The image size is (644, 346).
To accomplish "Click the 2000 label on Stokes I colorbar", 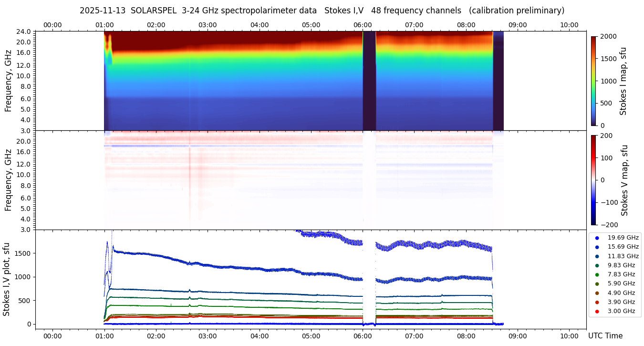I will coord(608,36).
